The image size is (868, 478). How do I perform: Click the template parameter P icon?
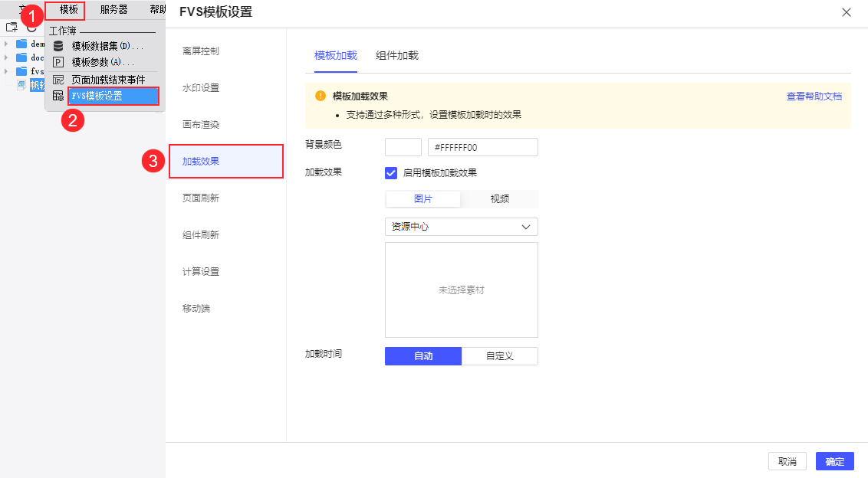58,62
